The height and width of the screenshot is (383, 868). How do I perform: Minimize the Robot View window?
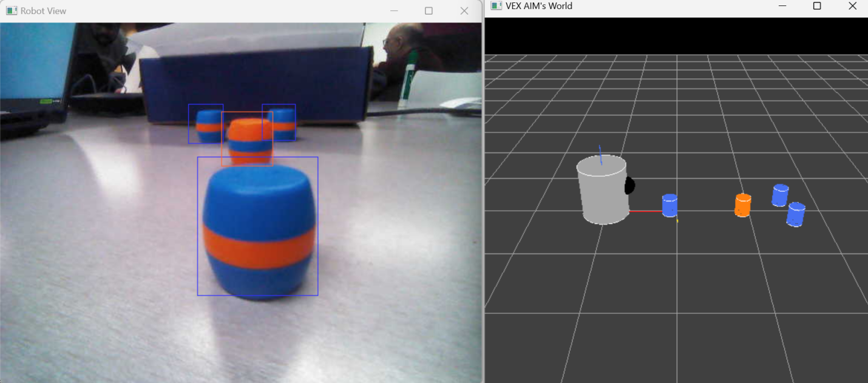click(x=394, y=11)
